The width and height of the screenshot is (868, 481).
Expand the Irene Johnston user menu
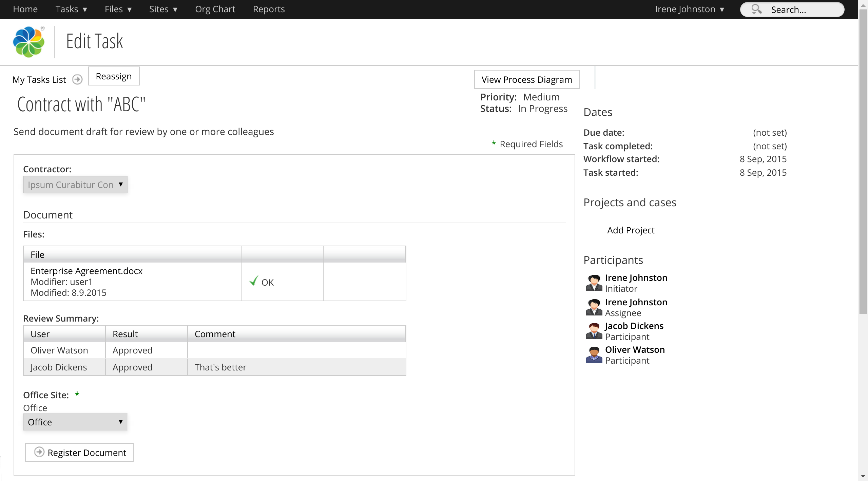689,9
